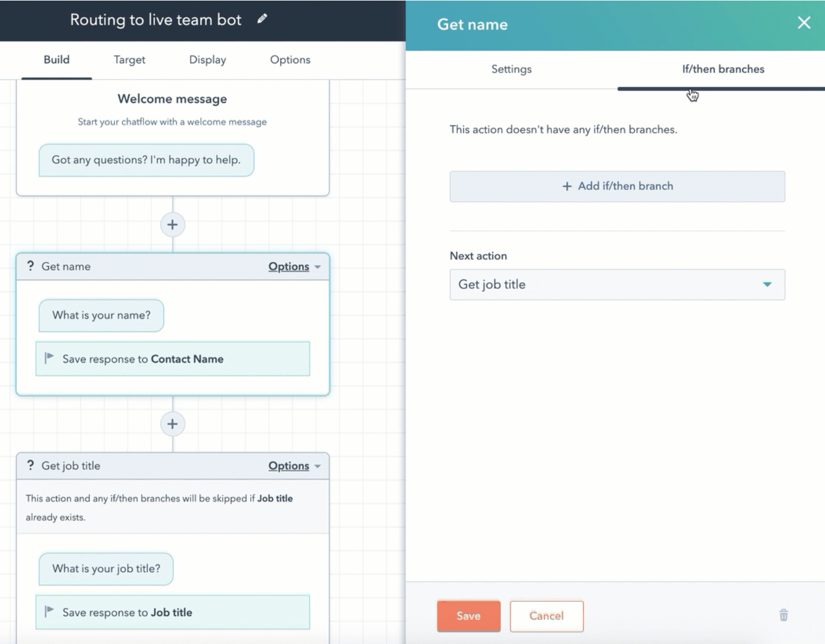Click the flag icon beside Contact Name

pyautogui.click(x=49, y=358)
